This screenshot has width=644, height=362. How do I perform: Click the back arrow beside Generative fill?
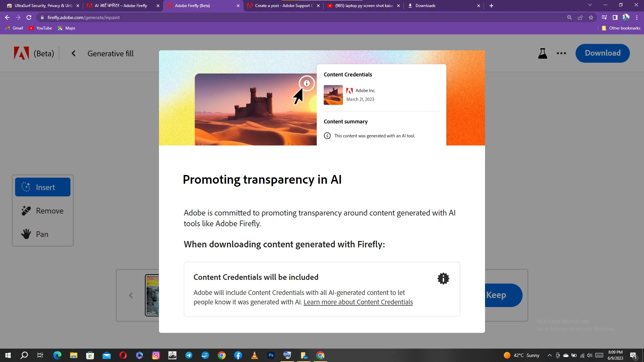[73, 54]
